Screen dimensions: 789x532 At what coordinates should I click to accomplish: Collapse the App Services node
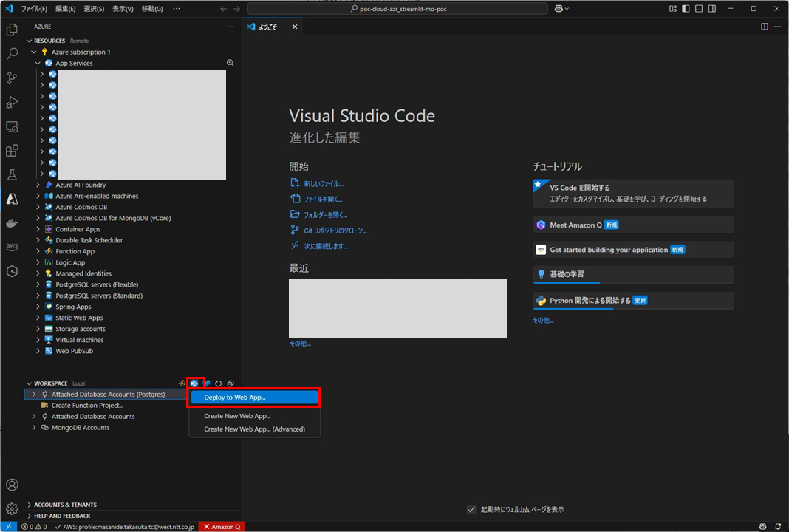(38, 63)
